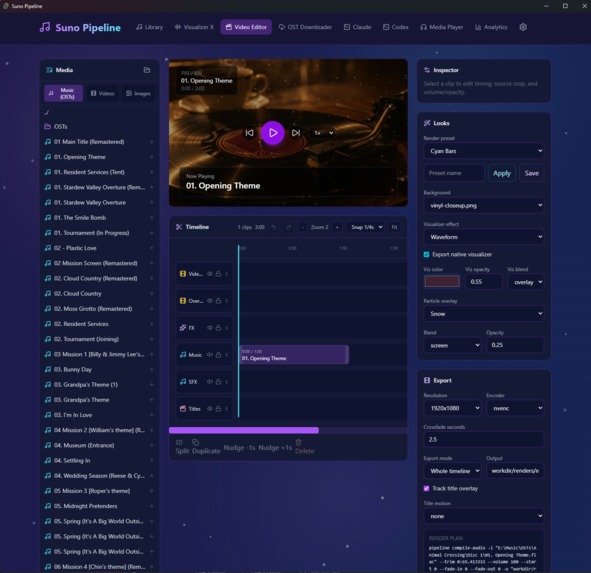Lock the Titles track

pos(218,409)
